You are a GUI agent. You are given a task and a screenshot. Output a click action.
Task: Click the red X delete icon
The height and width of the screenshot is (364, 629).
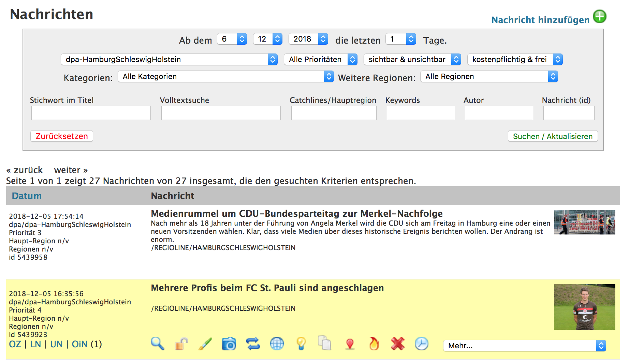pos(398,344)
